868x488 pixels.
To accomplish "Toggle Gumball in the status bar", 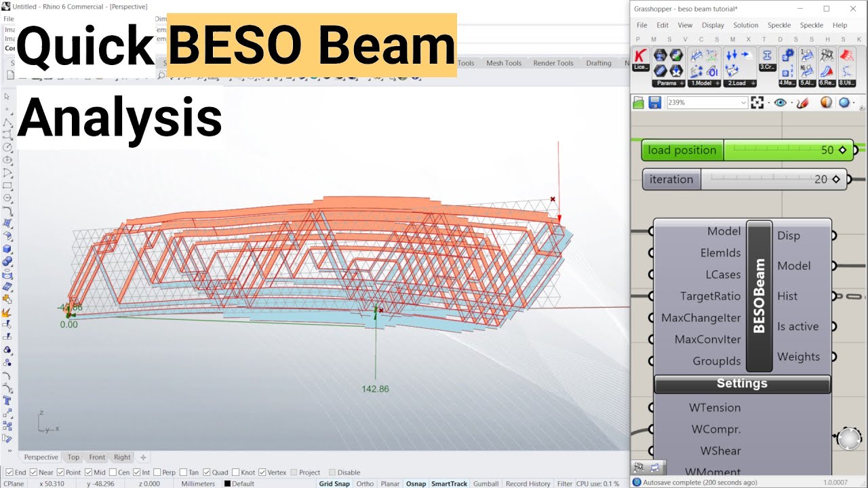I will click(x=486, y=484).
